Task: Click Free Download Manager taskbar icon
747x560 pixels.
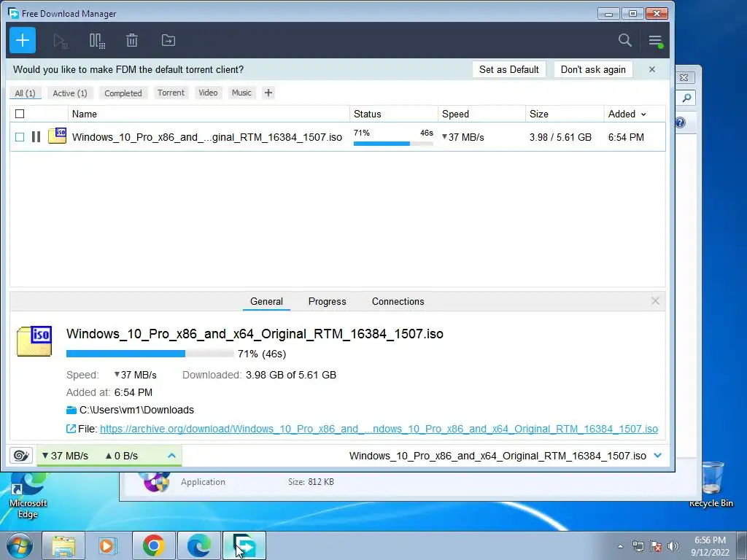Action: coord(244,545)
